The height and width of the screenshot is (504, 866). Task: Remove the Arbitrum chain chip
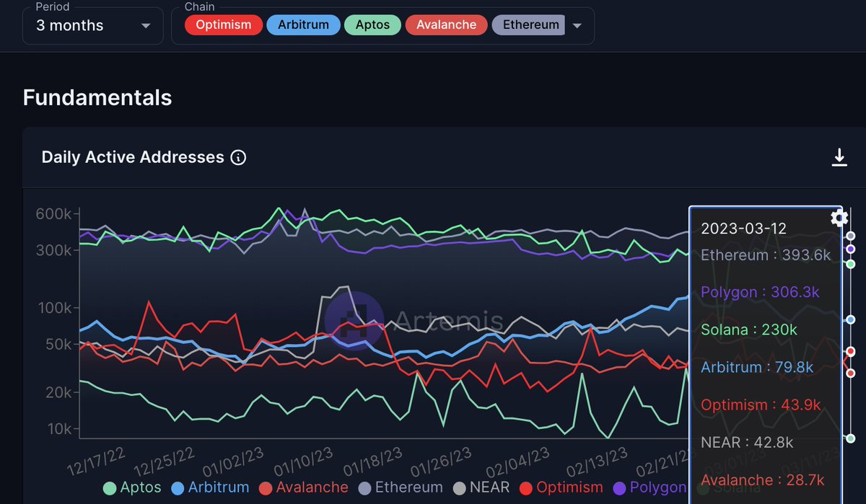point(303,25)
